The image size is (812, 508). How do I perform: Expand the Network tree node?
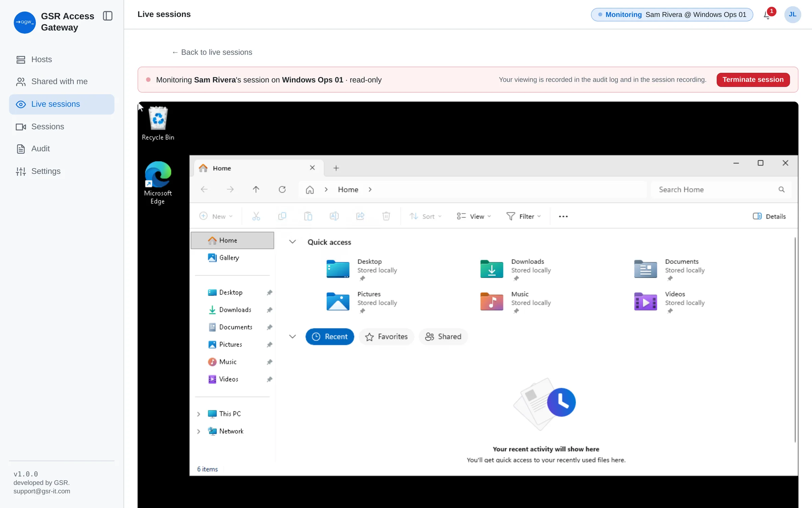199,431
